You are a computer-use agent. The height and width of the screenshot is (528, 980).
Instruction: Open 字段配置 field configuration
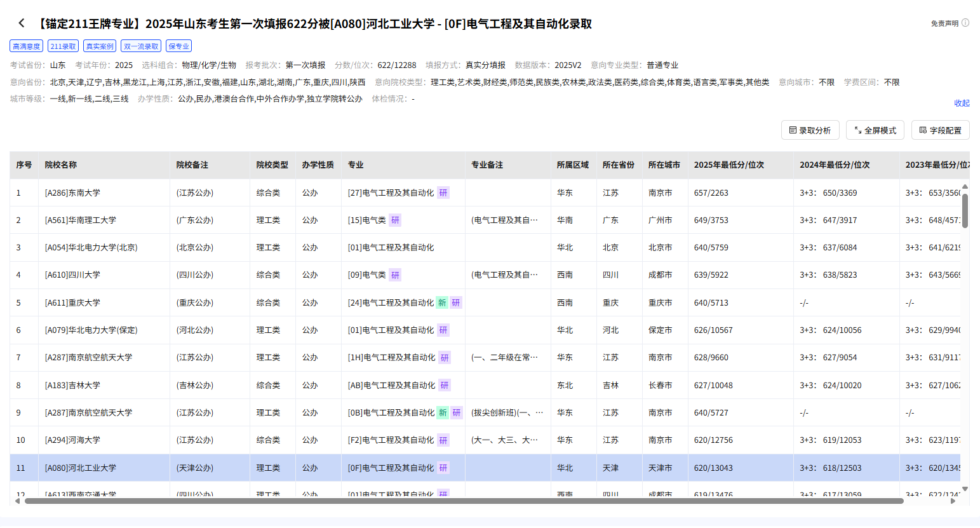[x=941, y=130]
